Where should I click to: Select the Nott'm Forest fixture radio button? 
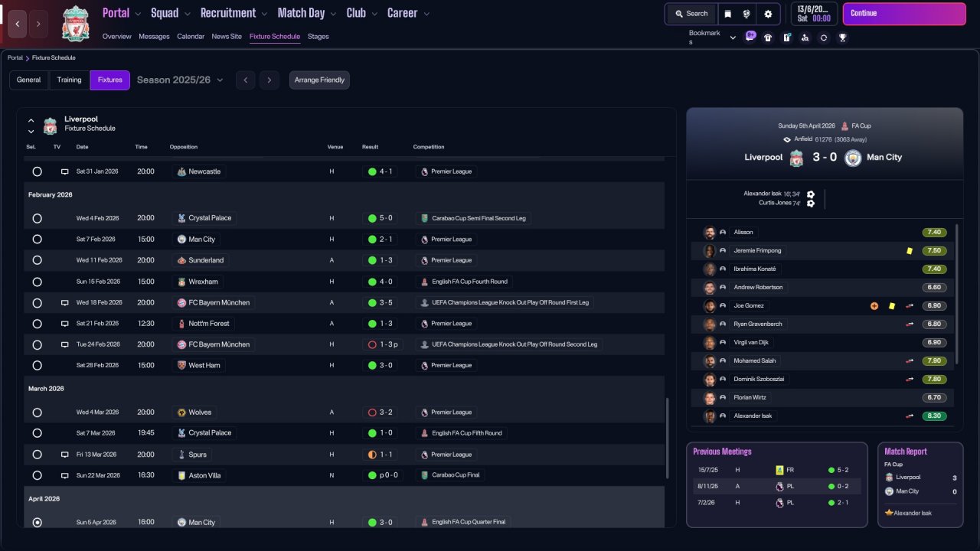pos(37,324)
